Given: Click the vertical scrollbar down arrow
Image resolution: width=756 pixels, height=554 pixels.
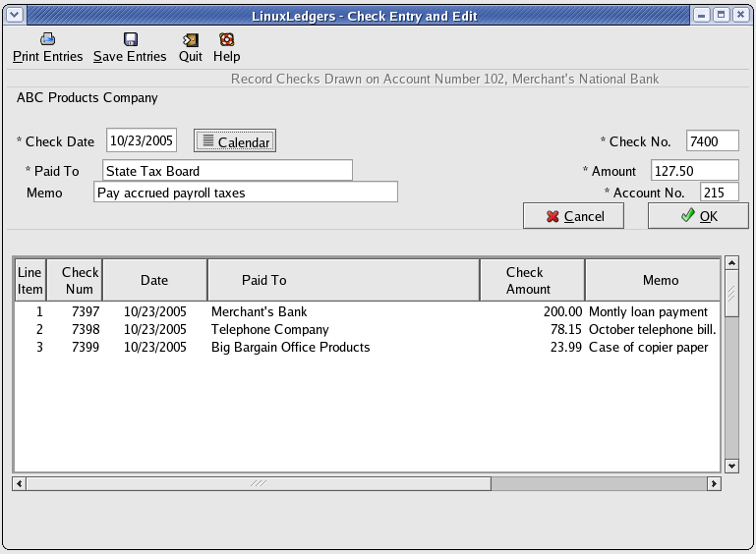Looking at the screenshot, I should pos(730,465).
